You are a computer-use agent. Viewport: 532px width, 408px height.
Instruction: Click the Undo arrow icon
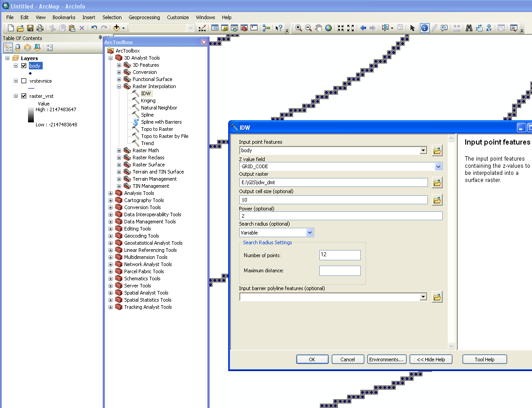coord(94,28)
